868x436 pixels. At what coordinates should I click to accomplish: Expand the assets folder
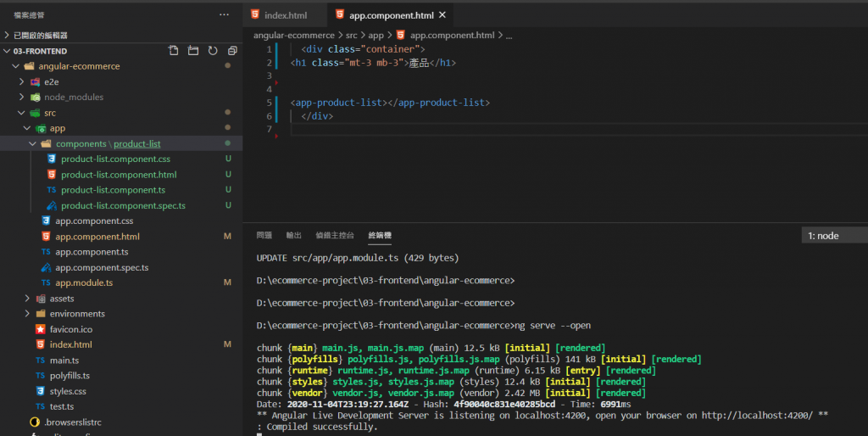pos(62,299)
